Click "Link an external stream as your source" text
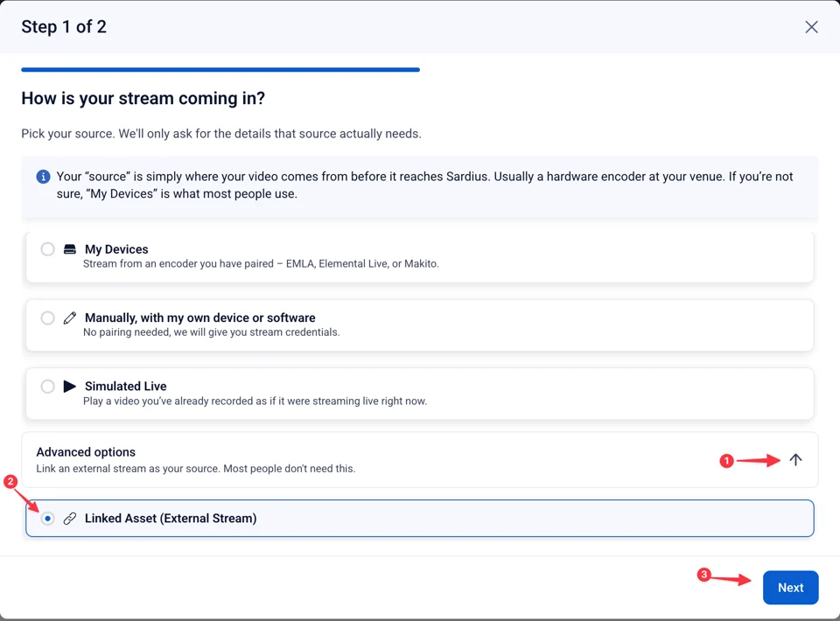 click(x=195, y=469)
